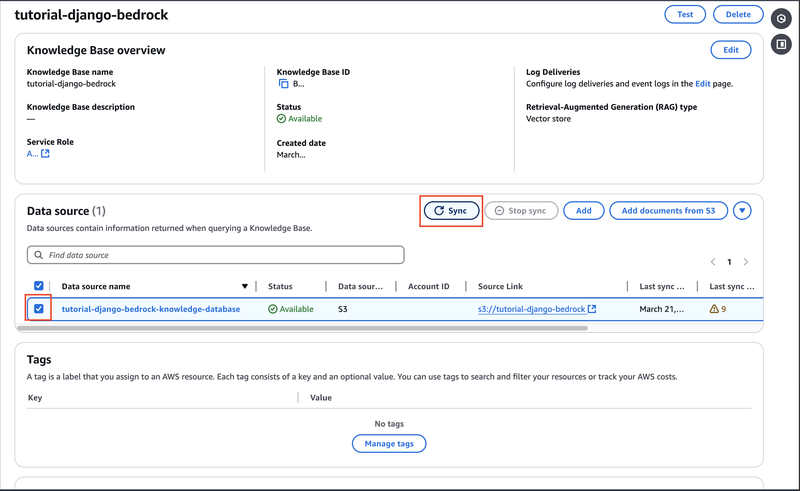Click the Value column header in Tags
Image resolution: width=800 pixels, height=491 pixels.
(321, 398)
